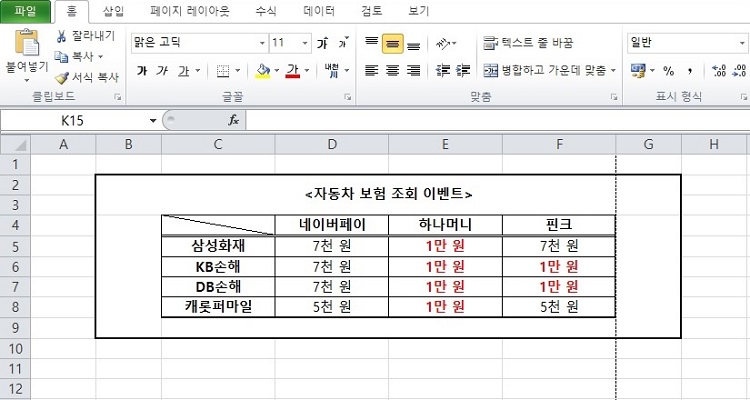
Task: Open the number format dropdown (일반)
Action: tap(742, 44)
